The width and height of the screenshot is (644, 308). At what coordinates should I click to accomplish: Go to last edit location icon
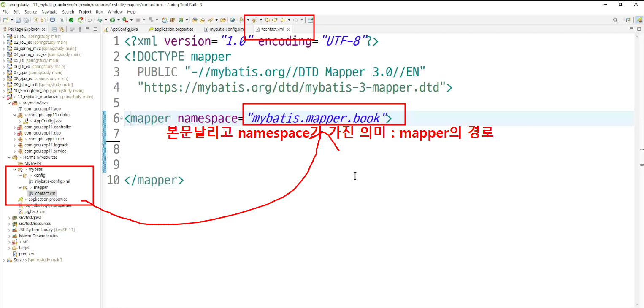coord(268,20)
